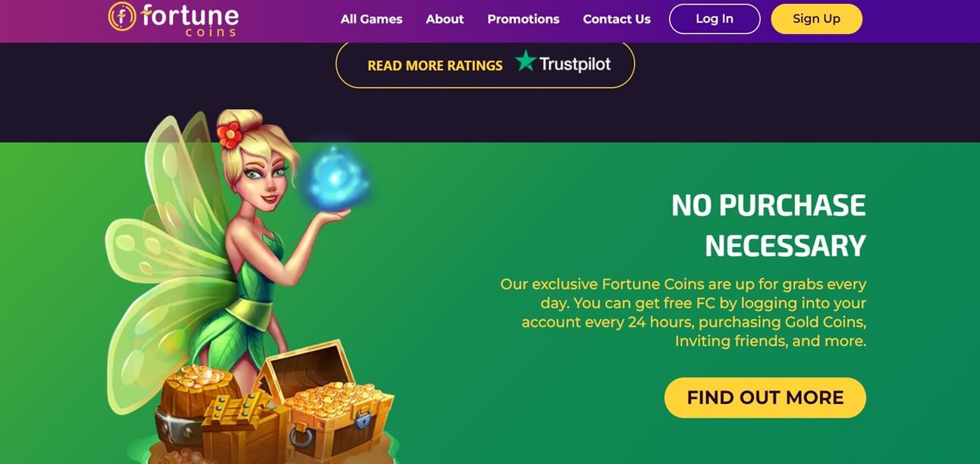The image size is (980, 464).
Task: Click the Trustpilot text logo
Action: click(x=575, y=64)
